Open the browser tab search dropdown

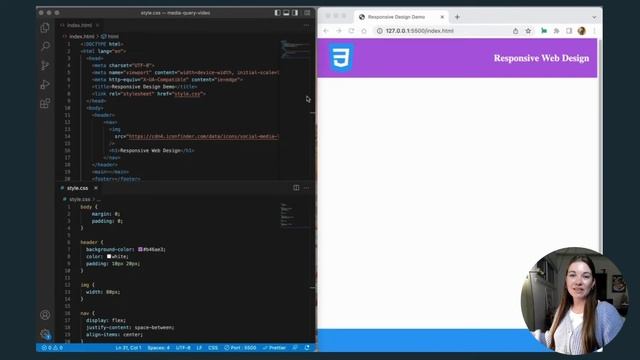point(594,17)
